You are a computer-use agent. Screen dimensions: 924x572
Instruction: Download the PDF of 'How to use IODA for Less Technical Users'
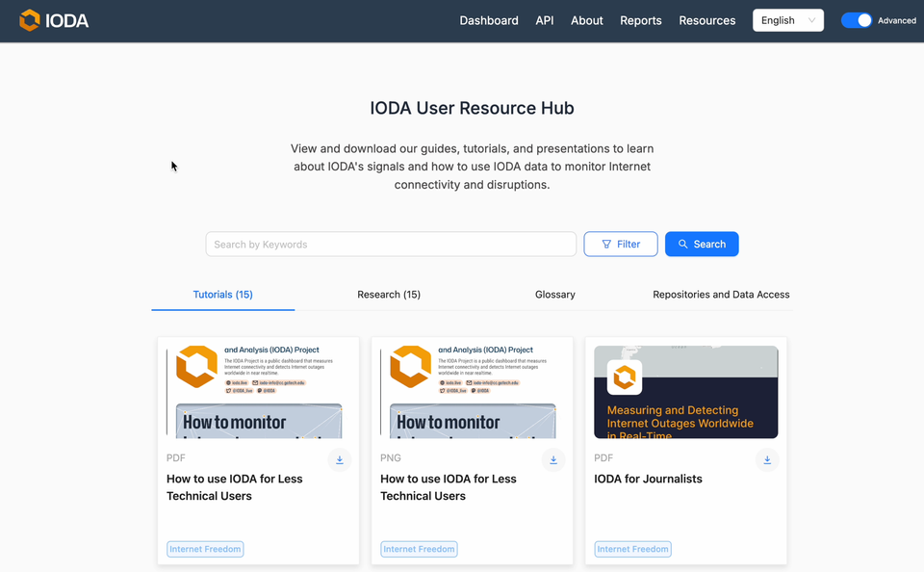click(x=339, y=459)
